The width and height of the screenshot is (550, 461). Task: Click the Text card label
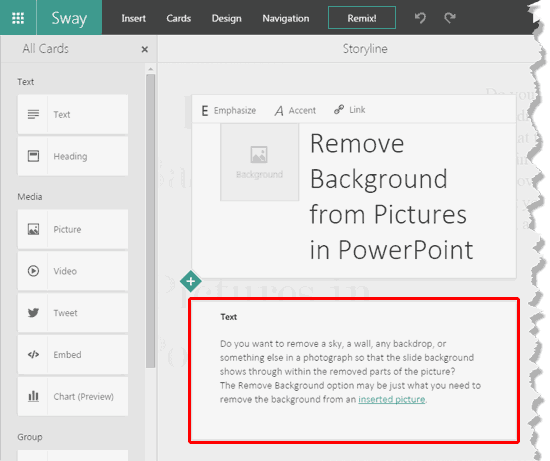pyautogui.click(x=229, y=317)
